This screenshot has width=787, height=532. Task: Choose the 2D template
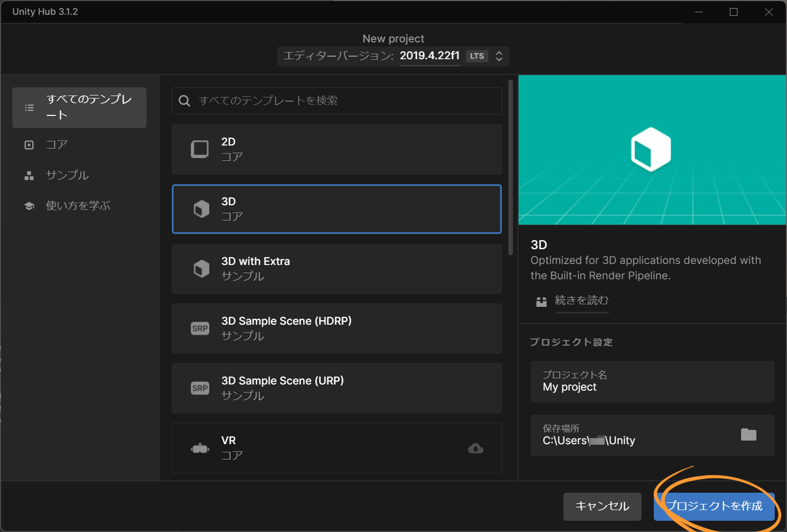point(336,149)
